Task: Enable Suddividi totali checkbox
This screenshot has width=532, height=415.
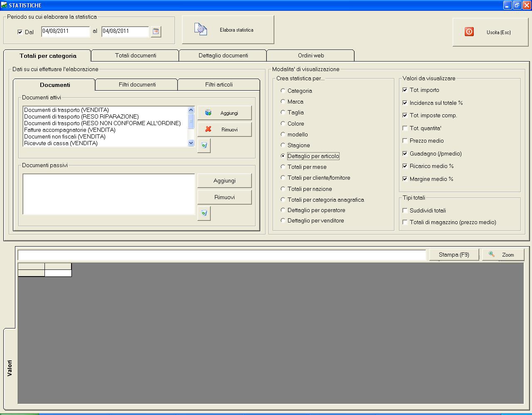Action: (405, 210)
